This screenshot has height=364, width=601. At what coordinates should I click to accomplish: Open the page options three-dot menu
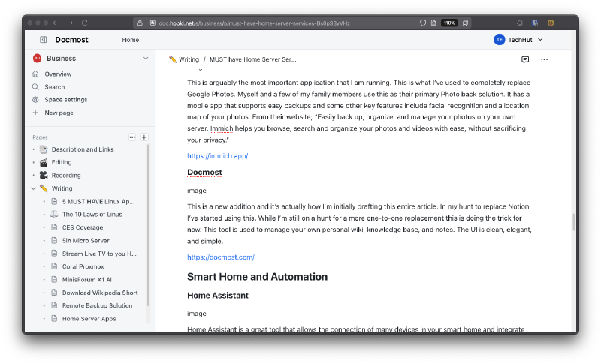pos(545,59)
